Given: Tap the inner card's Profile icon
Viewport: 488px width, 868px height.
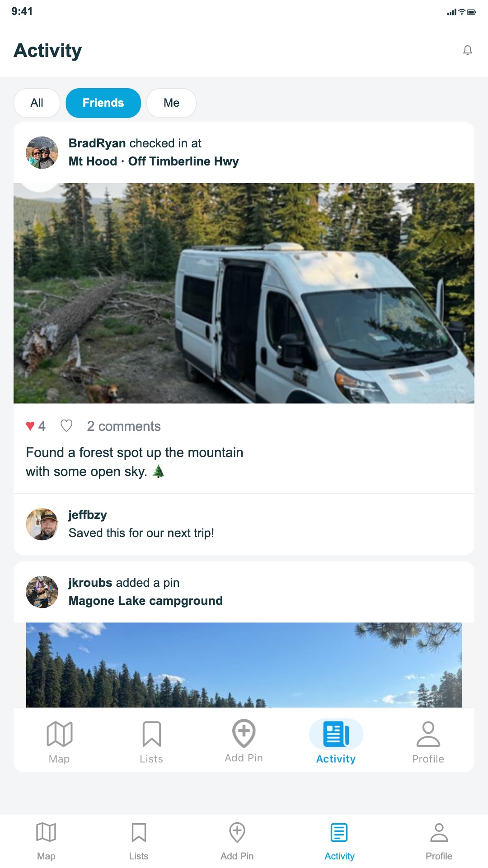Looking at the screenshot, I should coord(428,734).
